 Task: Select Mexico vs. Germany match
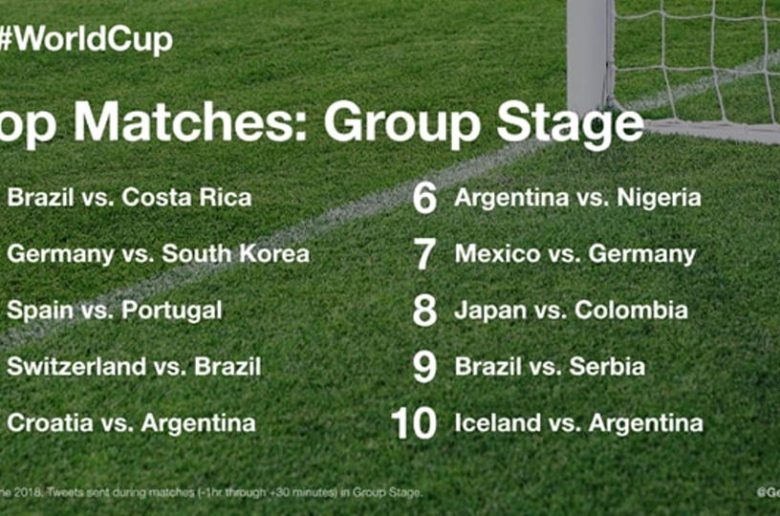575,254
